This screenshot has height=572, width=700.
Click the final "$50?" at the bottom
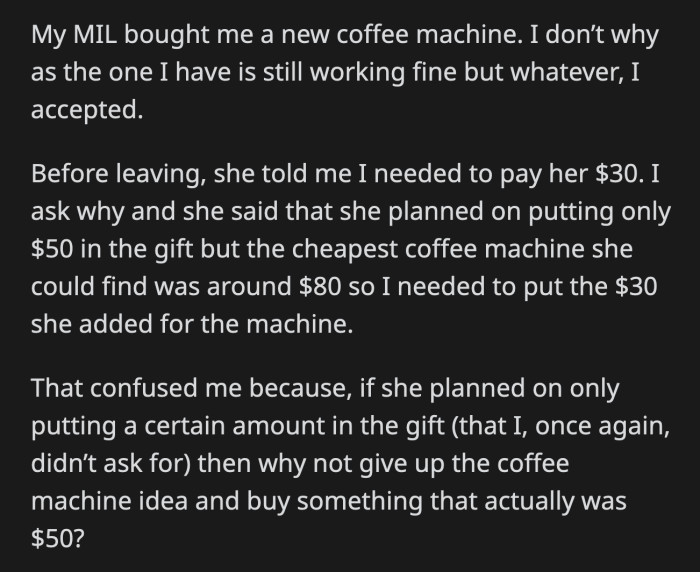tap(58, 539)
